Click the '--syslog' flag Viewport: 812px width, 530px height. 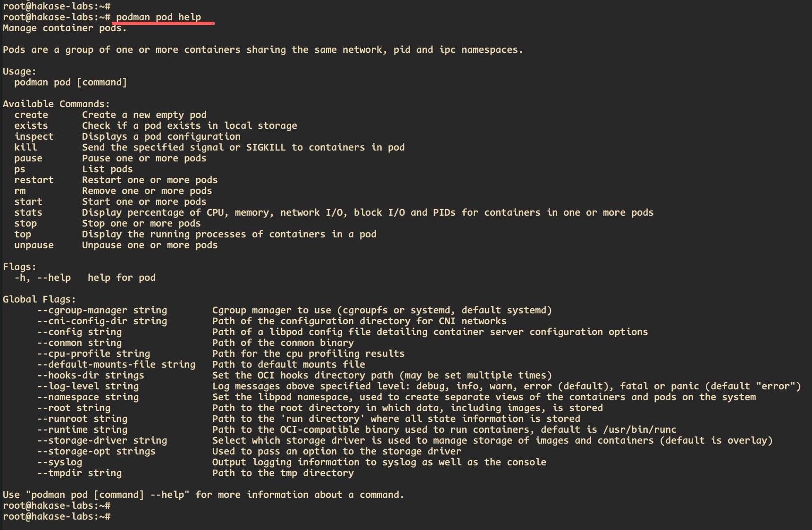pos(59,462)
